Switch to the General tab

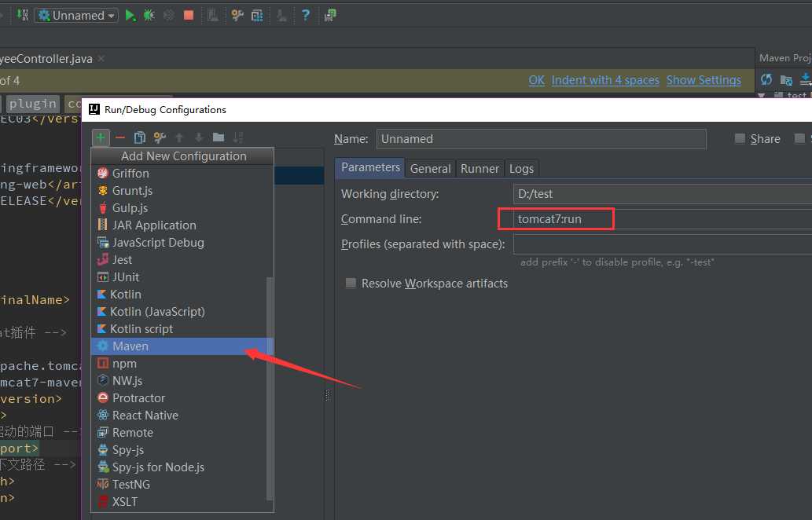(430, 169)
